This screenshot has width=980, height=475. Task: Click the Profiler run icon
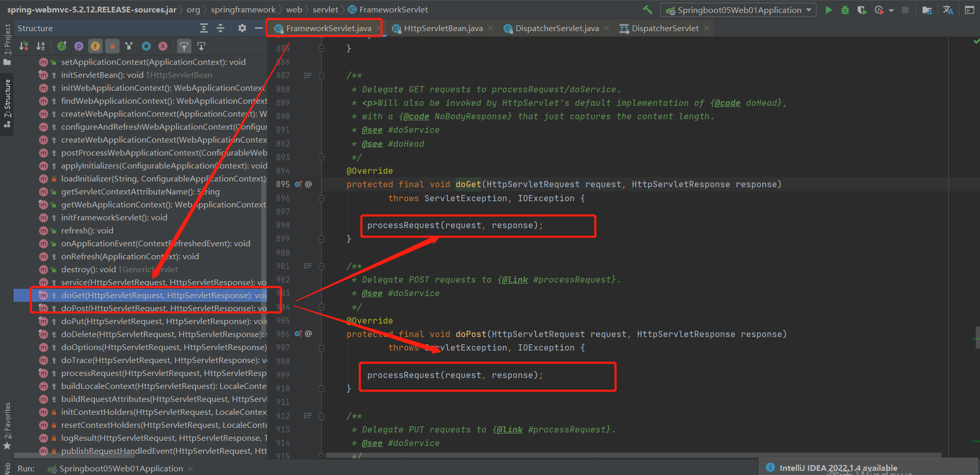click(x=879, y=10)
